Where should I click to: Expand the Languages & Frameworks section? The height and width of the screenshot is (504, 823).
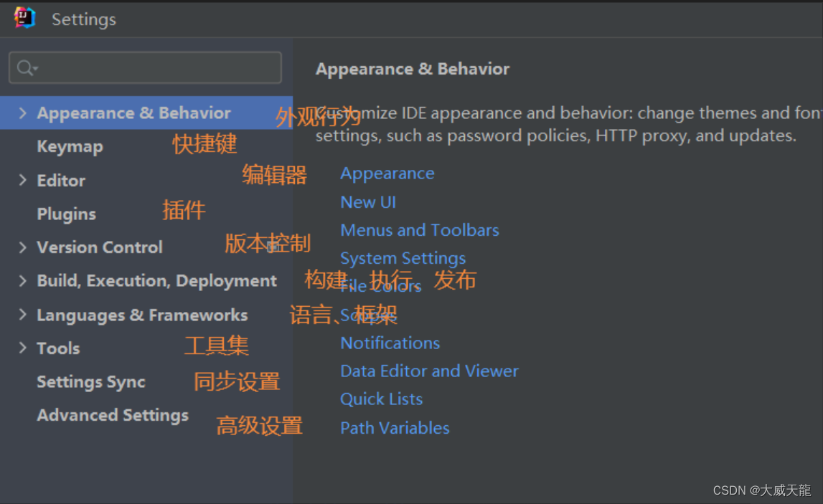pyautogui.click(x=22, y=314)
